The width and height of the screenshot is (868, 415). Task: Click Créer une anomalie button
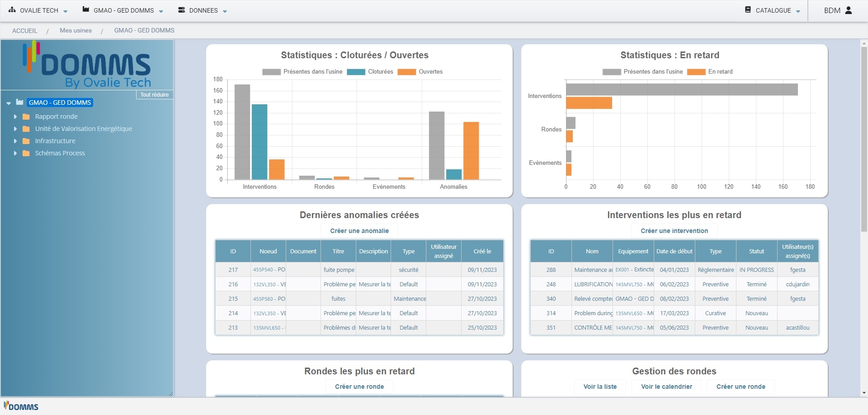pos(359,231)
